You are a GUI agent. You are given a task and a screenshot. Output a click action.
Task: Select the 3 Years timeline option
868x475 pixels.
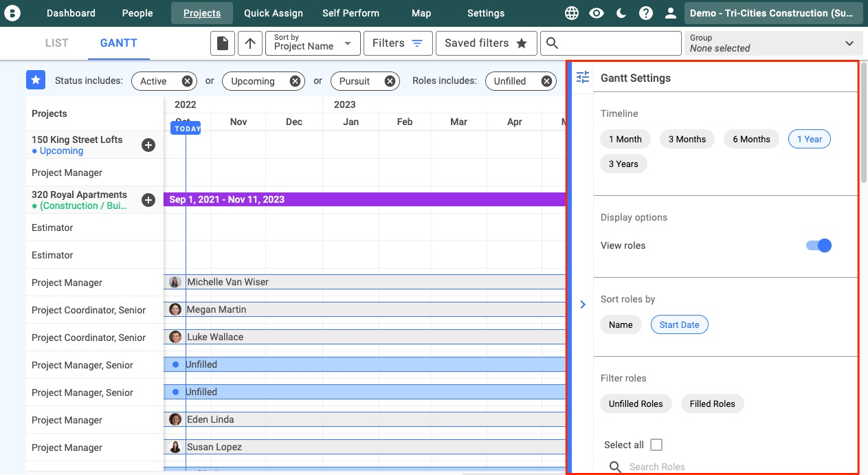pos(623,164)
